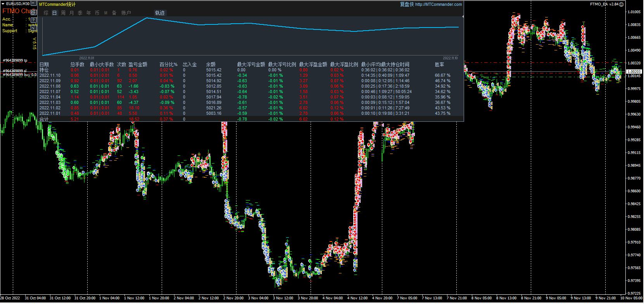Select the 综 (summary) tab

coord(46,13)
